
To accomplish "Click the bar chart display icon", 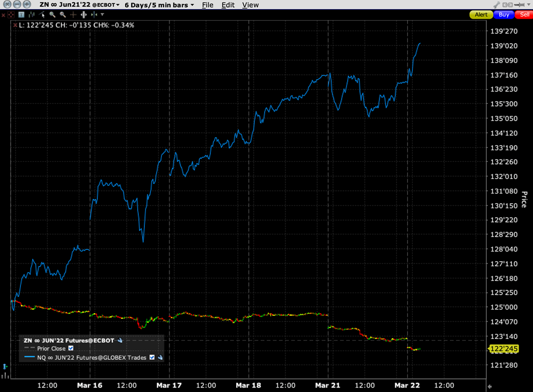I will coord(31,15).
